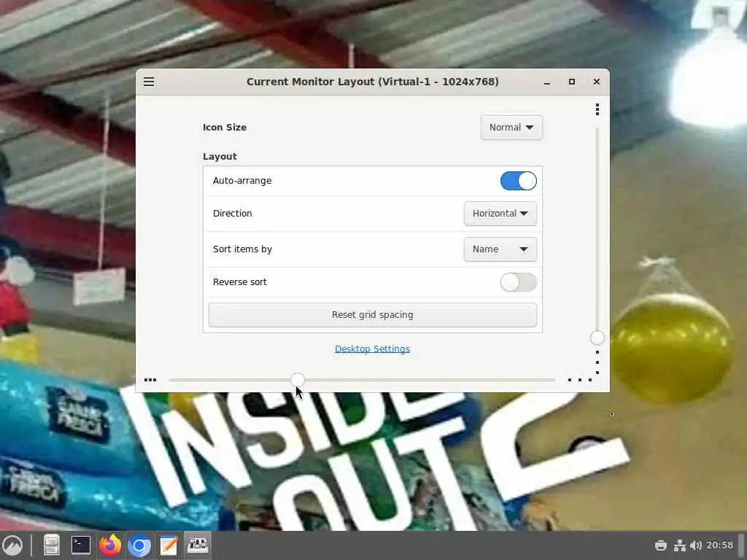The image size is (747, 560).
Task: Click the show desktop strip beside the clock
Action: (741, 545)
